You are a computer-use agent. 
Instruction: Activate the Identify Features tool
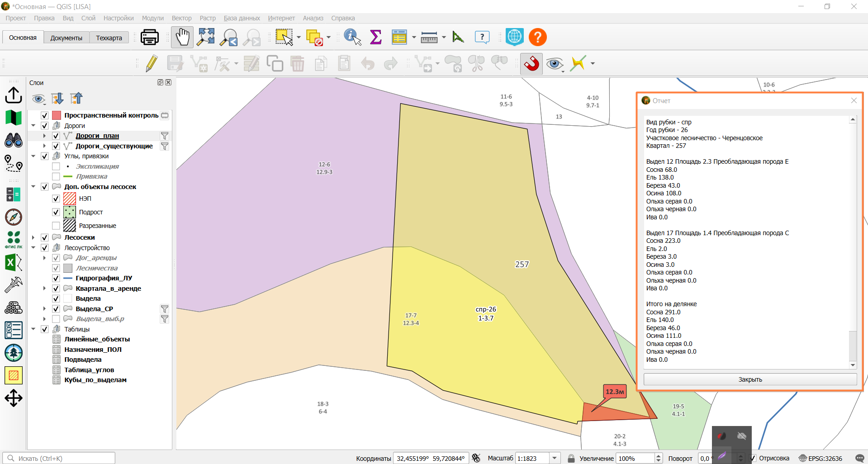pos(352,37)
